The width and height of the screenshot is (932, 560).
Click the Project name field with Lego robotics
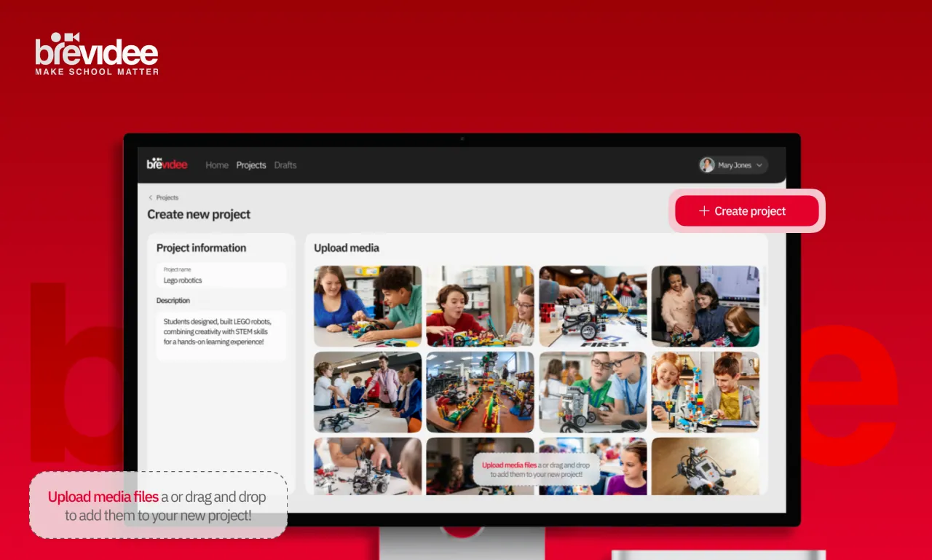(221, 275)
